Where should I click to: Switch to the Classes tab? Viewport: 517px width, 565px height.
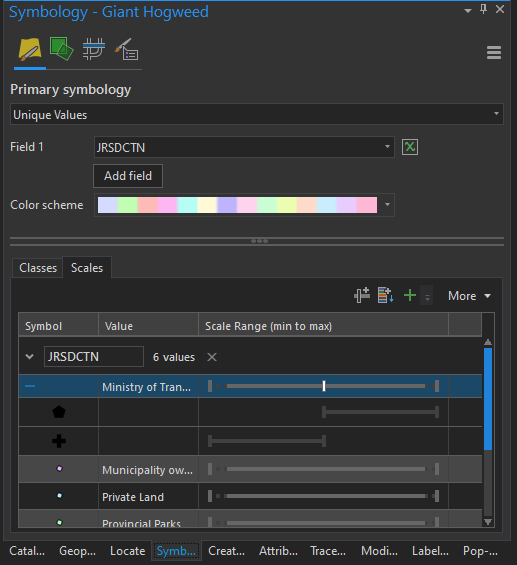(37, 268)
